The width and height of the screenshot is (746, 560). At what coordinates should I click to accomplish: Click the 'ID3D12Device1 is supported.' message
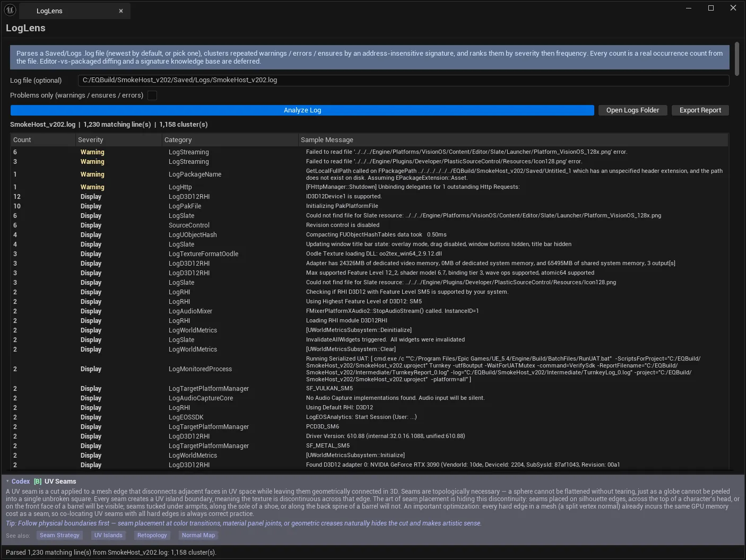(x=344, y=197)
